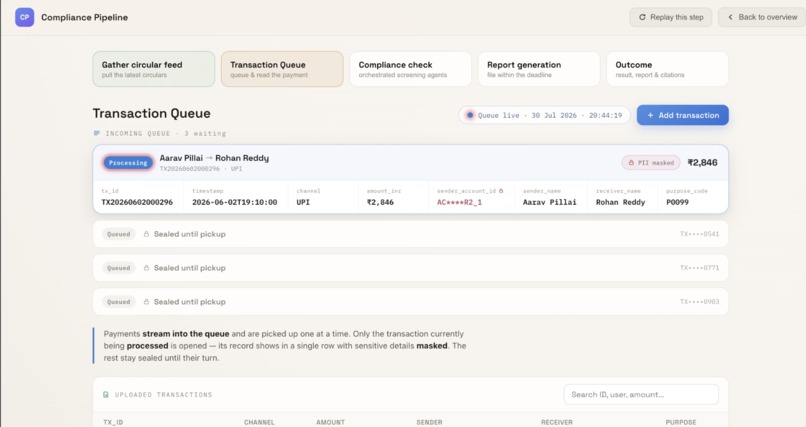Click the lock icon in the TX••••0541 row
Viewport: 806px width, 427px height.
click(x=146, y=234)
